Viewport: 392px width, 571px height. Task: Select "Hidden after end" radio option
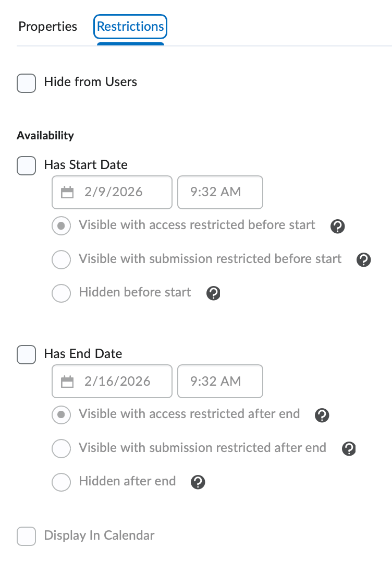(61, 482)
